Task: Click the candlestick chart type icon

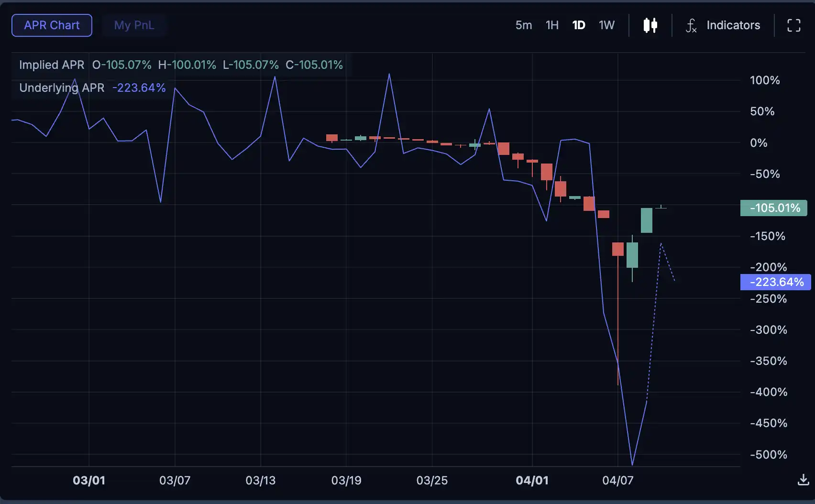Action: coord(650,25)
